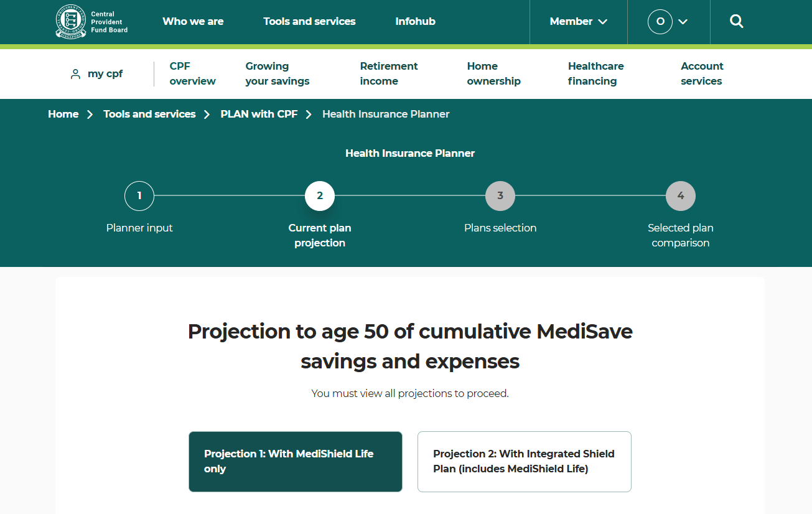Viewport: 812px width, 514px height.
Task: Select 'Infohub' in the top navigation
Action: (415, 21)
